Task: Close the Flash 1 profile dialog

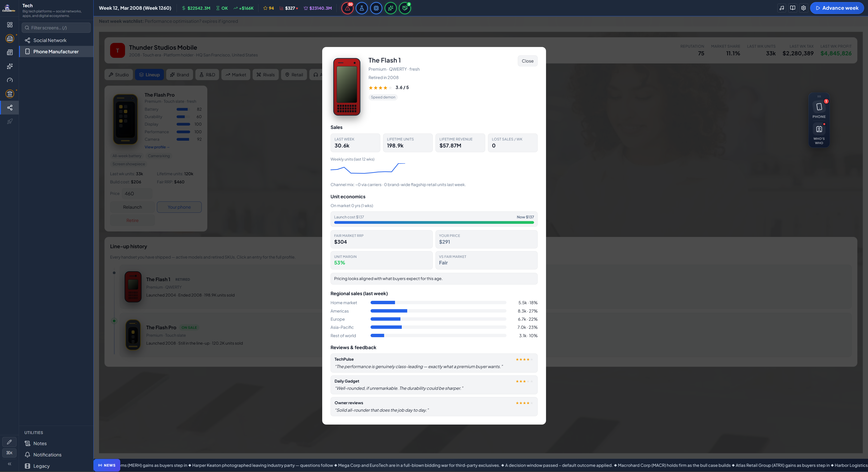Action: coord(527,61)
